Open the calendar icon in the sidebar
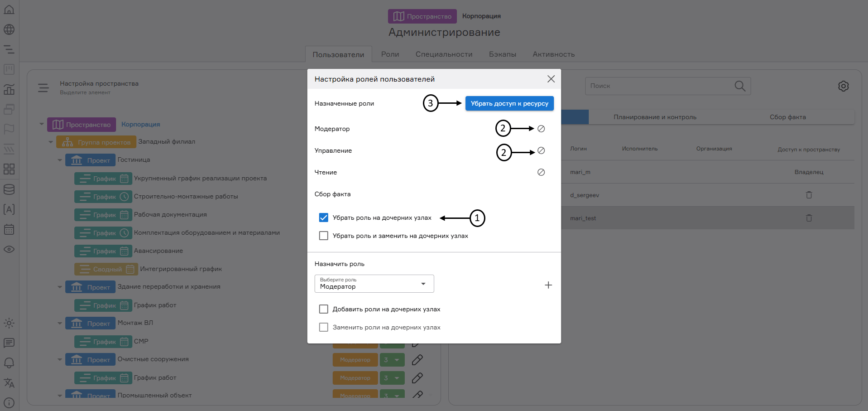Screen dimensions: 868x411 9,230
